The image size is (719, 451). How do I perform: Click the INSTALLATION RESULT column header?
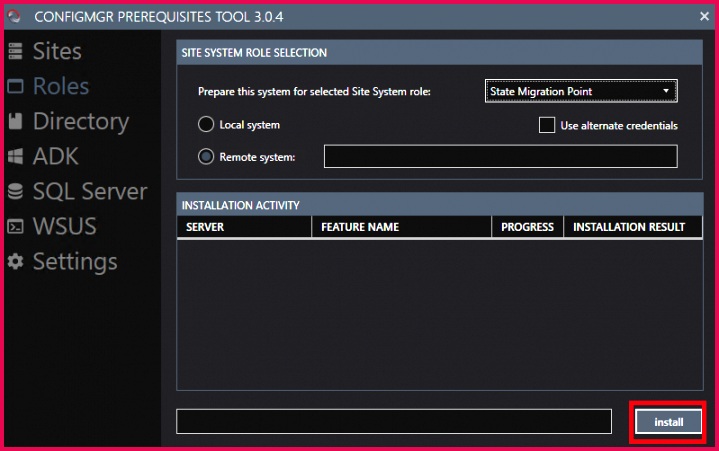[633, 227]
